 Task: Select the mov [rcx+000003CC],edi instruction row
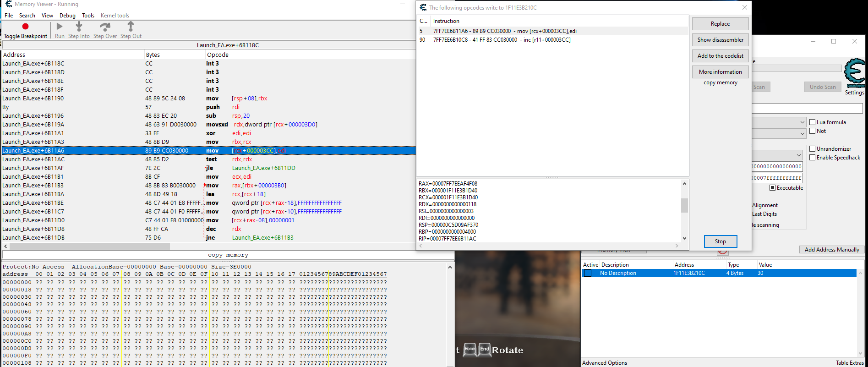point(552,31)
